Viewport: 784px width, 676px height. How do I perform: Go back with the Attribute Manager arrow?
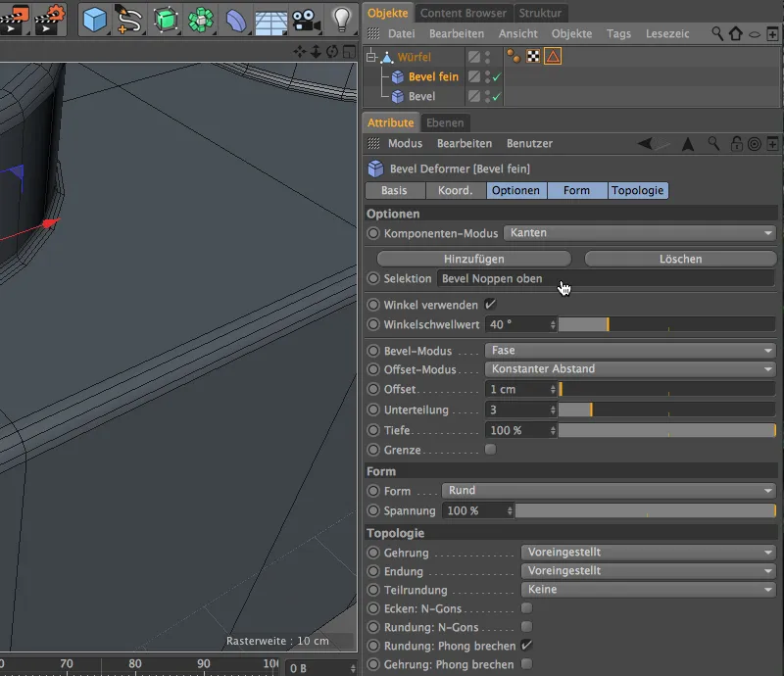click(645, 144)
